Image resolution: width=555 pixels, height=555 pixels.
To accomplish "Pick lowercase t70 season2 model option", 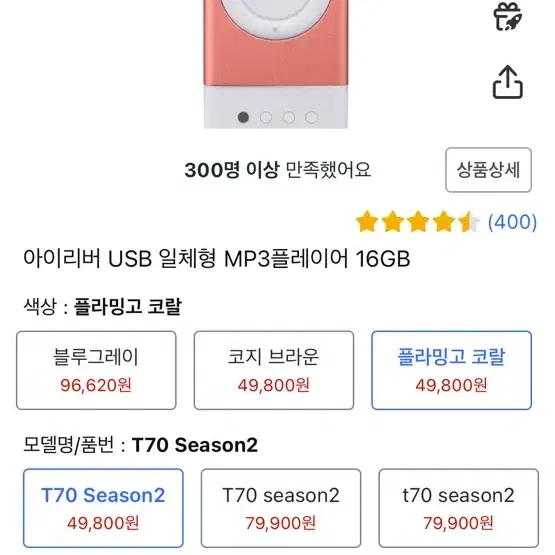I will tap(458, 508).
